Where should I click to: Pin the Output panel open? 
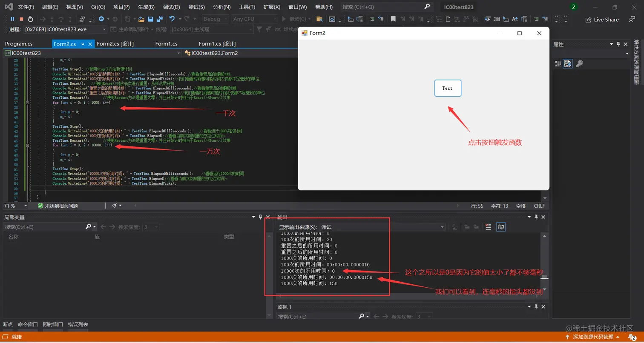[x=536, y=217]
